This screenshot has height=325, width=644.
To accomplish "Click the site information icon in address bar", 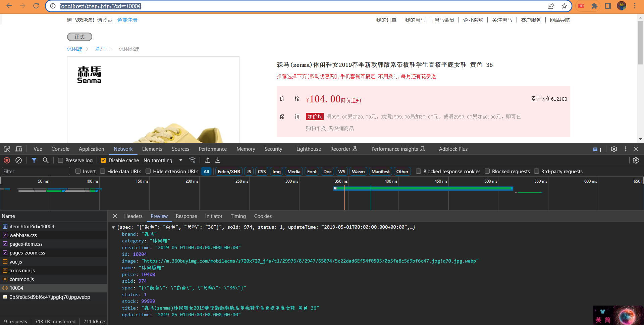I will pyautogui.click(x=53, y=6).
